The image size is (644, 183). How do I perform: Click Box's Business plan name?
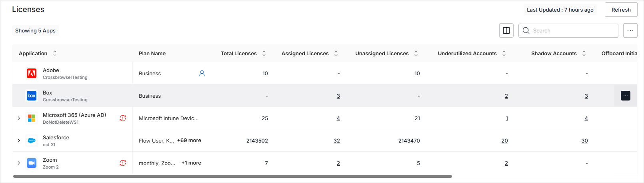tap(150, 96)
